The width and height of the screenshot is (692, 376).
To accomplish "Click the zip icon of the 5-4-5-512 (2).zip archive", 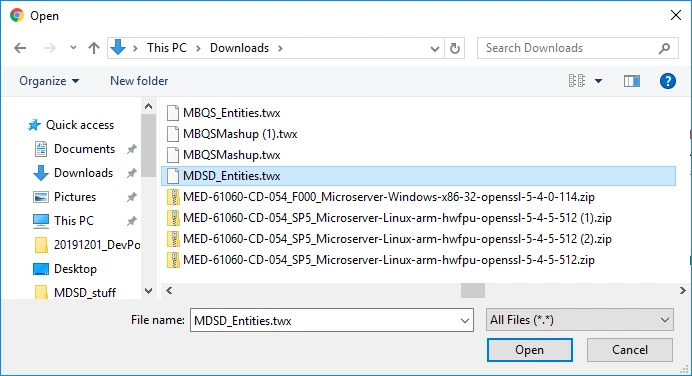I will (x=173, y=239).
